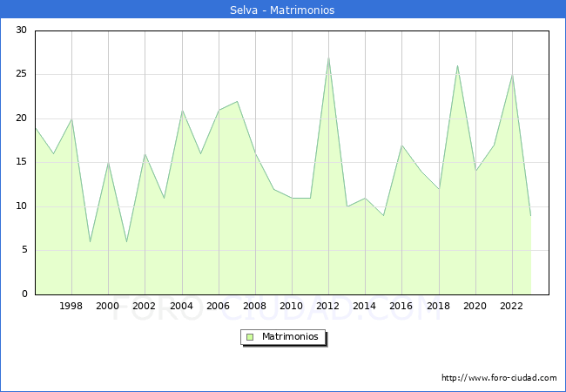Viewport: 566px width, 392px height.
Task: Click the 2019 peak data point
Action: pos(457,66)
